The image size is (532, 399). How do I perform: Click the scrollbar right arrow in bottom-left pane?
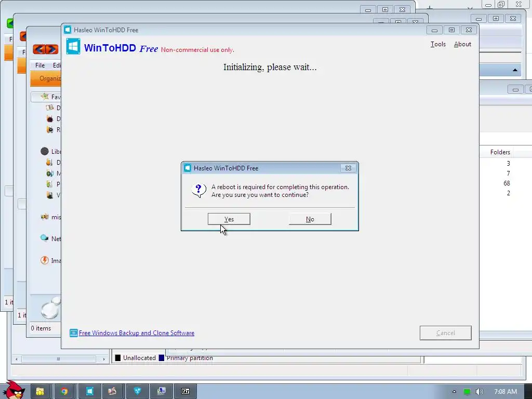pyautogui.click(x=104, y=358)
